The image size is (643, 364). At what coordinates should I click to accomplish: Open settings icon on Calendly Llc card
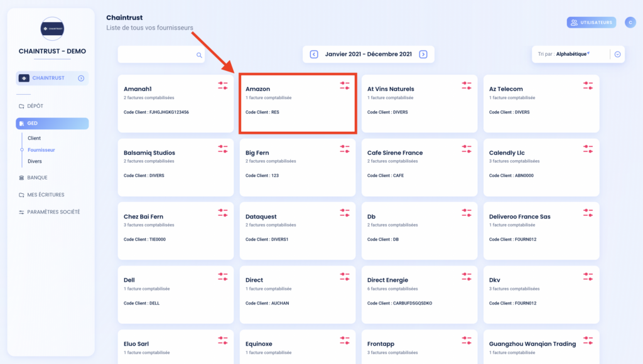[588, 149]
